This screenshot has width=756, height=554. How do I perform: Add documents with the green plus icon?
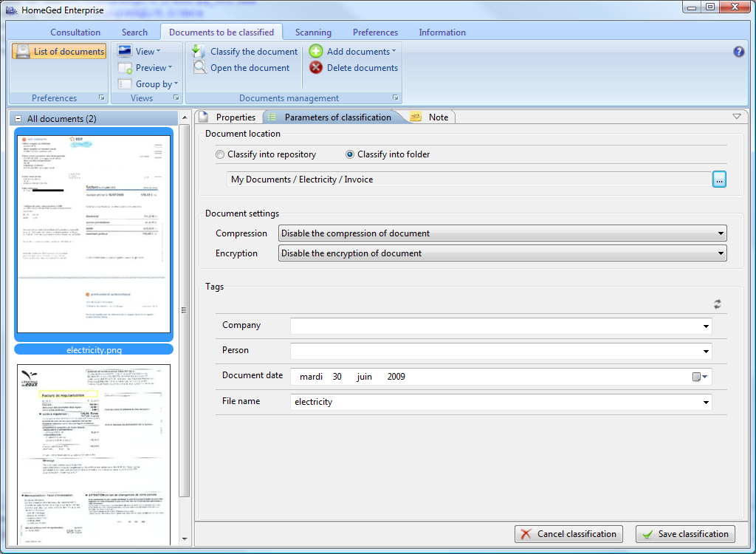pyautogui.click(x=315, y=51)
